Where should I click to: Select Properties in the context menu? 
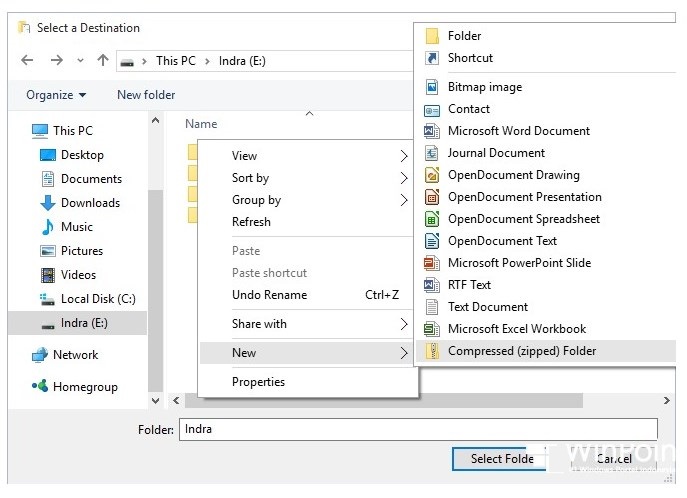click(258, 382)
